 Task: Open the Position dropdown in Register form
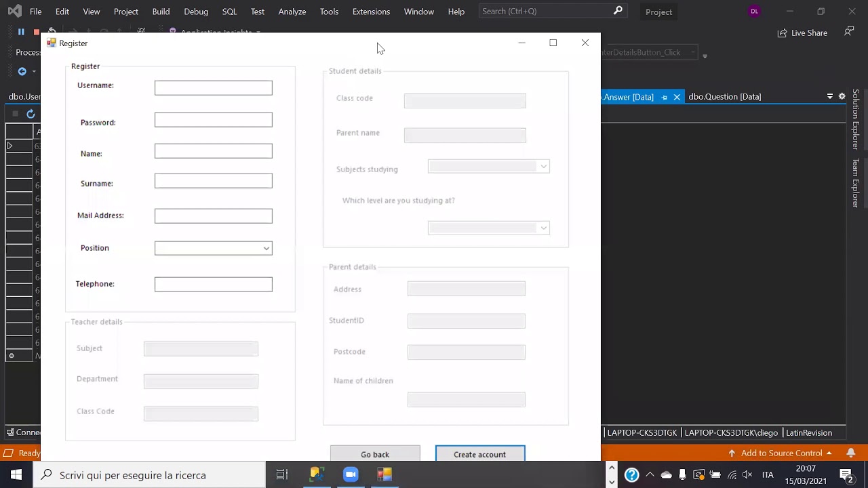tap(267, 249)
